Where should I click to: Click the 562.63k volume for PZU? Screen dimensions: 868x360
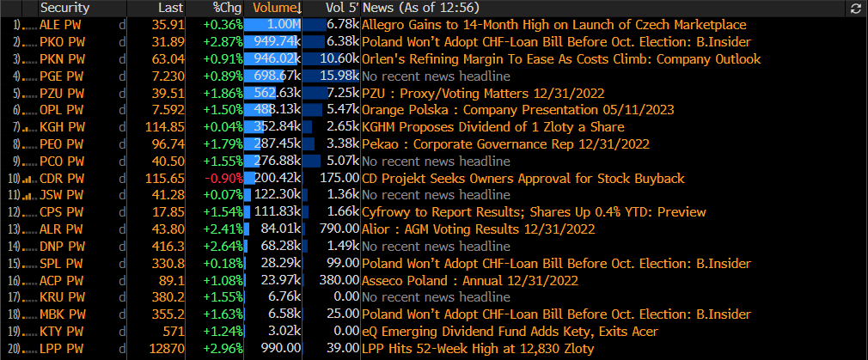[x=278, y=93]
